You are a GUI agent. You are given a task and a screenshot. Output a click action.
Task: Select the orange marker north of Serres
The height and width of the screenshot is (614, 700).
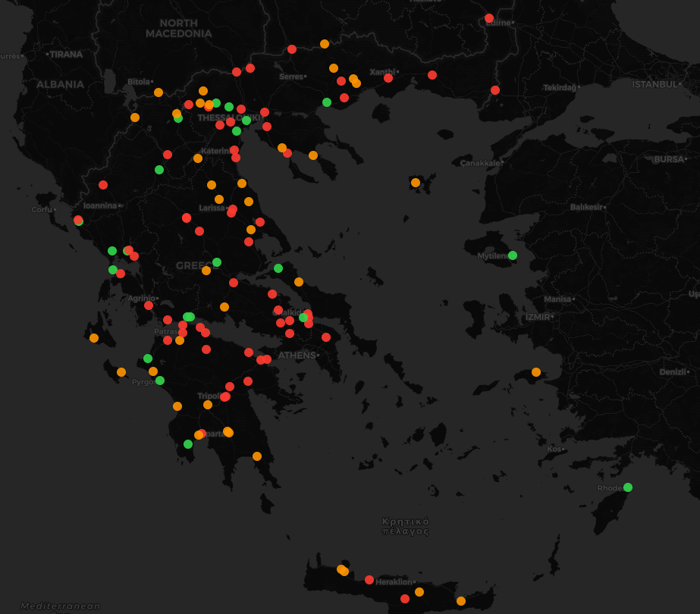coord(325,44)
